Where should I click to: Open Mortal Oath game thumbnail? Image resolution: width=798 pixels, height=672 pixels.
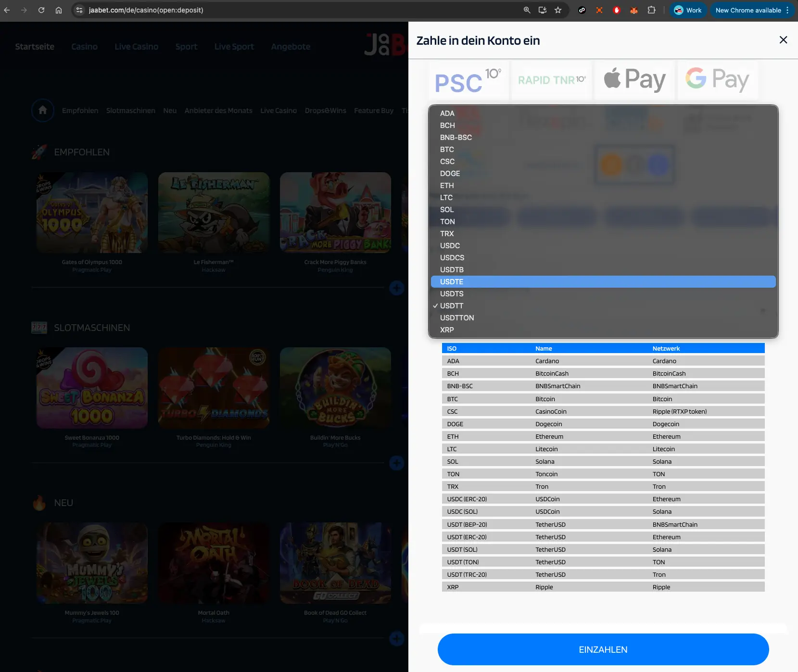tap(214, 563)
